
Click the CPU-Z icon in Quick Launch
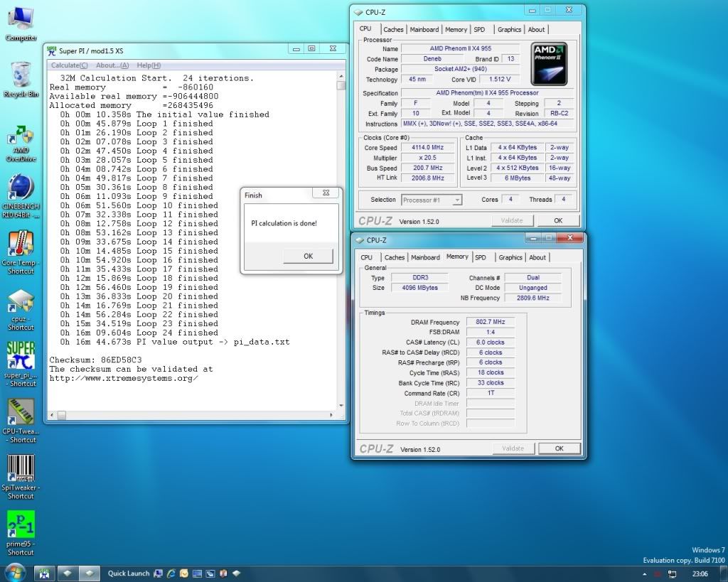click(237, 573)
